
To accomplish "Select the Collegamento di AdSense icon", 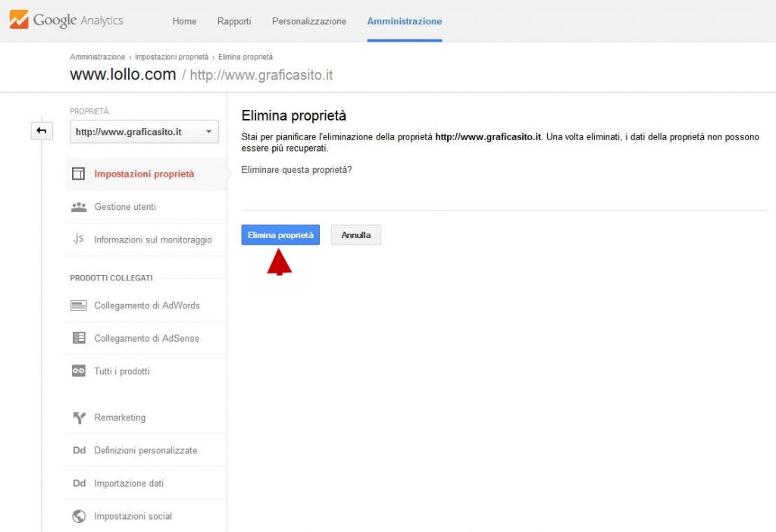I will [79, 337].
